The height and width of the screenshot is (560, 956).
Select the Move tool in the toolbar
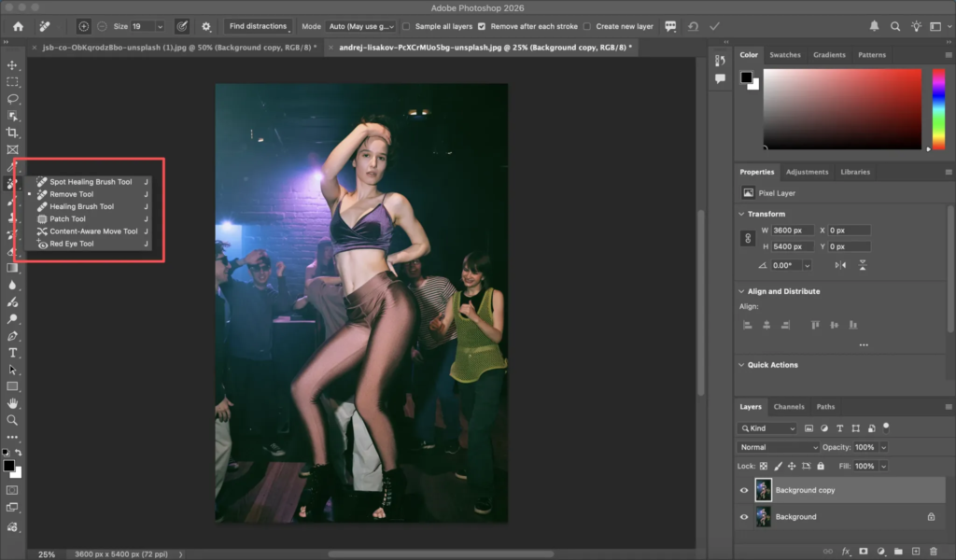12,65
